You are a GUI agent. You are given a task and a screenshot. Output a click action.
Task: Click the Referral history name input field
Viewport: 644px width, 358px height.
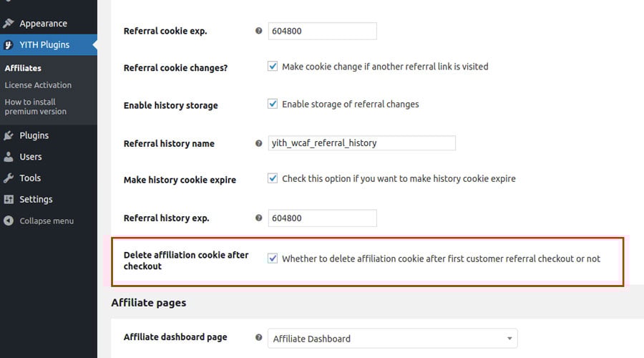(x=362, y=143)
